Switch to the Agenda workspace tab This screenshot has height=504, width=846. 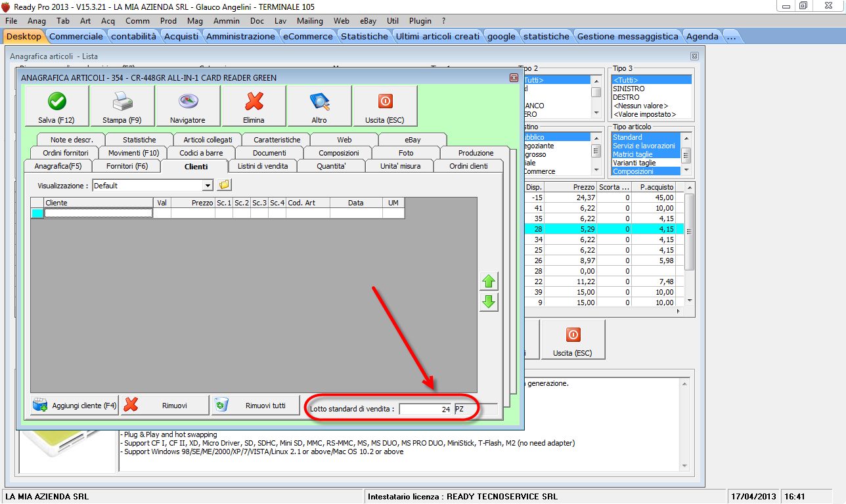coord(702,36)
